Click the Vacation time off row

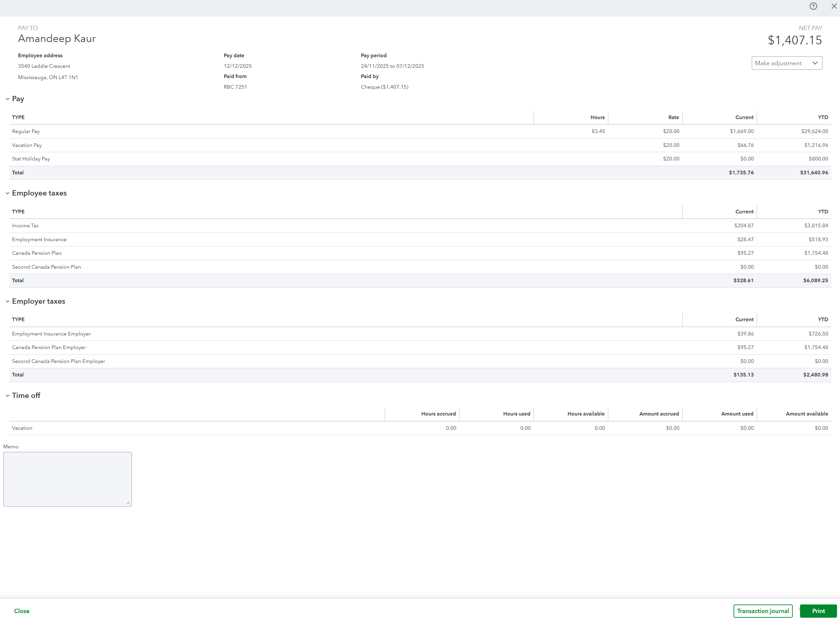pyautogui.click(x=22, y=428)
